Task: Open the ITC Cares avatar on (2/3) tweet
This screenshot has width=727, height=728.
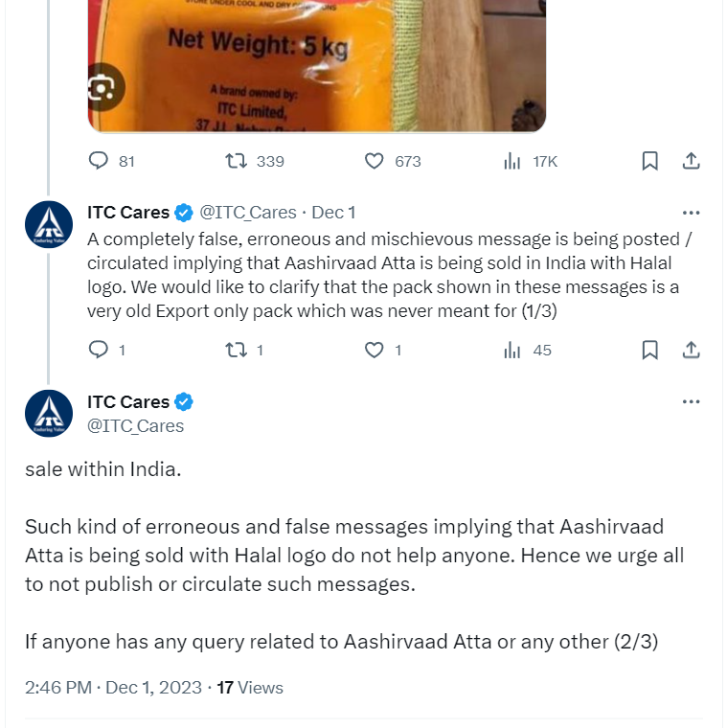Action: click(x=49, y=414)
